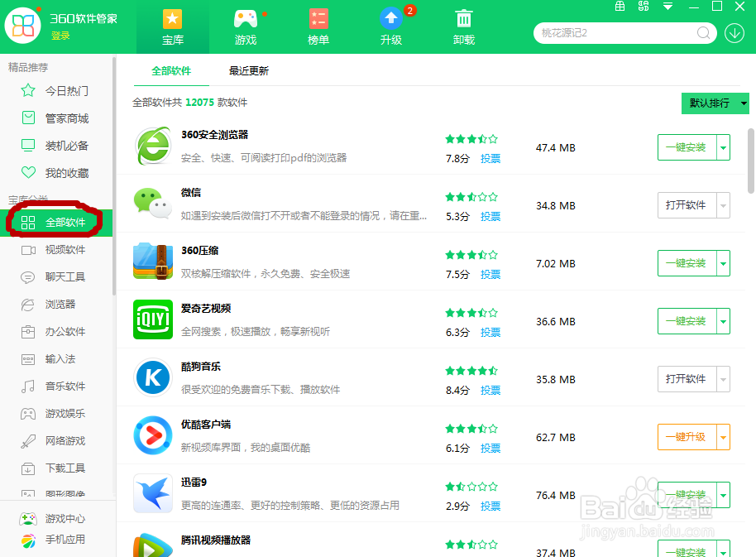Click the 优酷客户端 app icon
Image resolution: width=756 pixels, height=557 pixels.
153,435
